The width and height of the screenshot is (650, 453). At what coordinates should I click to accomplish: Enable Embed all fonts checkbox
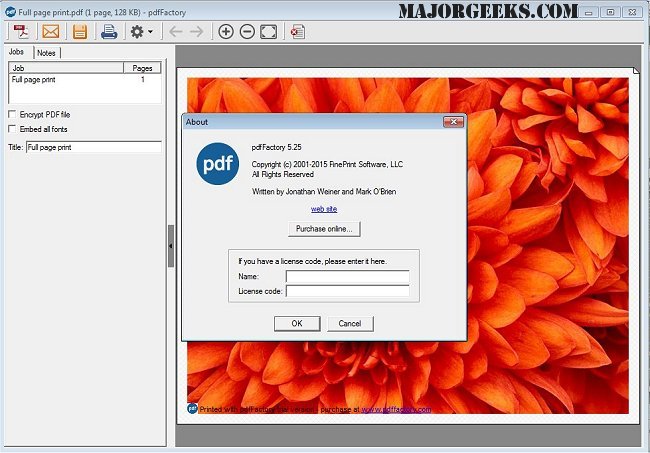[12, 129]
